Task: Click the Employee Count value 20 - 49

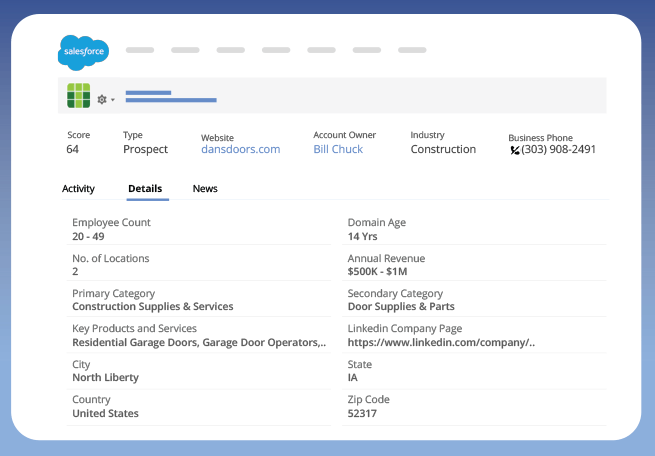Action: click(x=88, y=236)
